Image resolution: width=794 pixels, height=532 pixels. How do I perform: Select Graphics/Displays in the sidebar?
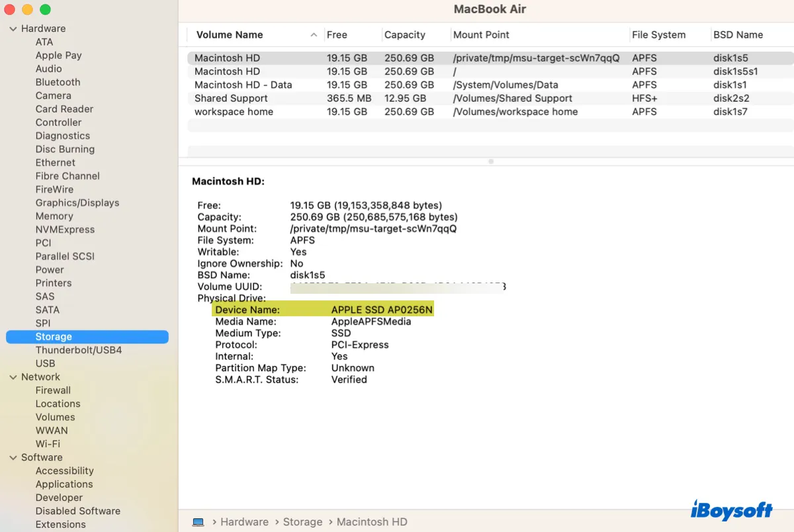pos(77,202)
